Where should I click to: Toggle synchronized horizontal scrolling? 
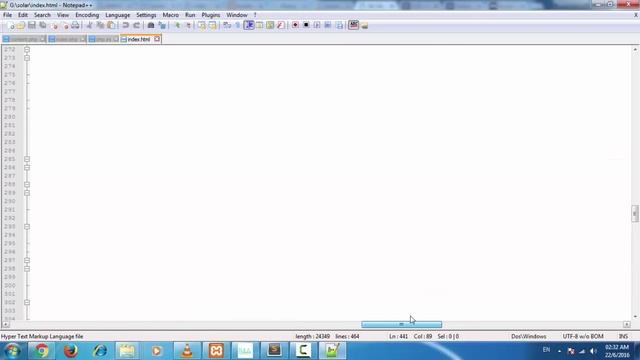point(213,25)
